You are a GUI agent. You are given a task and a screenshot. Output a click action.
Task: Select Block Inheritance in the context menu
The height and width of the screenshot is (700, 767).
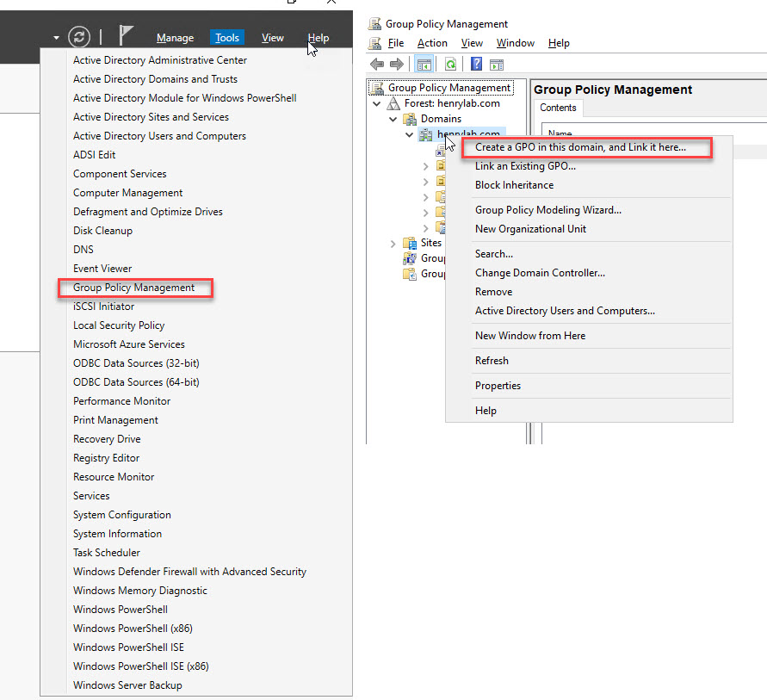[514, 185]
